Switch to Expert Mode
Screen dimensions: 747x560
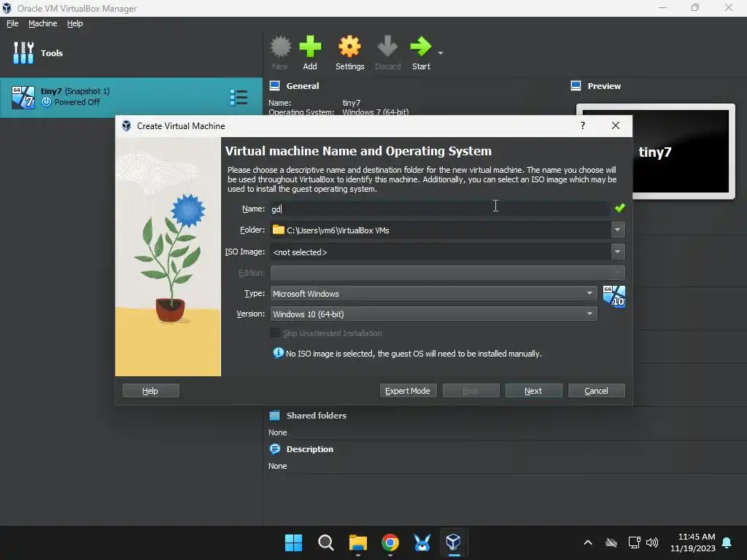pyautogui.click(x=408, y=391)
